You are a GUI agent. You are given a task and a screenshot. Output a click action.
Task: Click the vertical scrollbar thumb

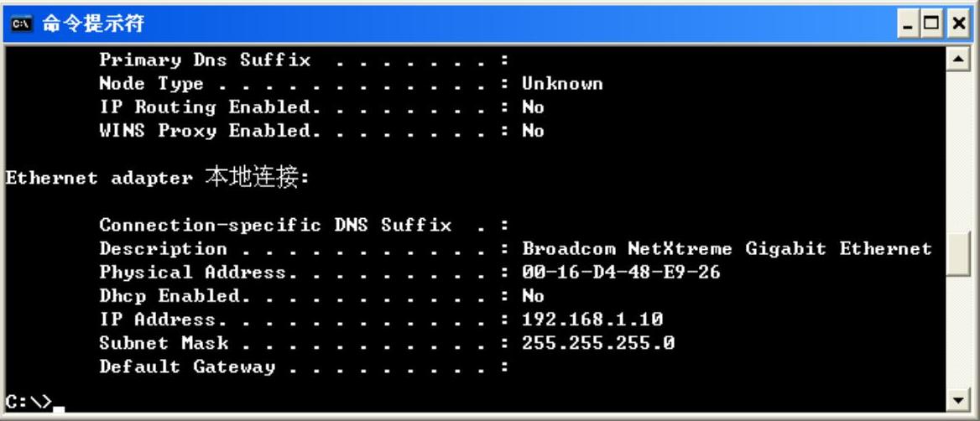click(958, 253)
